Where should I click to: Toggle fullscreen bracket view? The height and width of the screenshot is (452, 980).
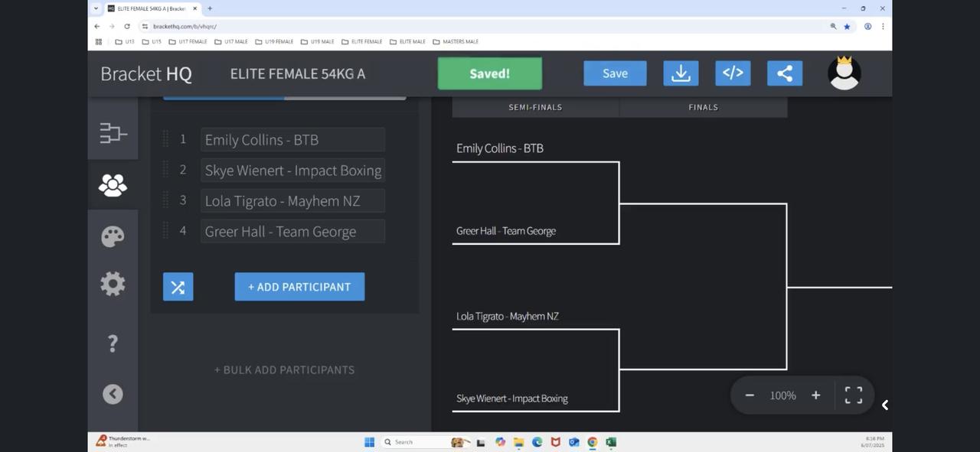pos(854,395)
